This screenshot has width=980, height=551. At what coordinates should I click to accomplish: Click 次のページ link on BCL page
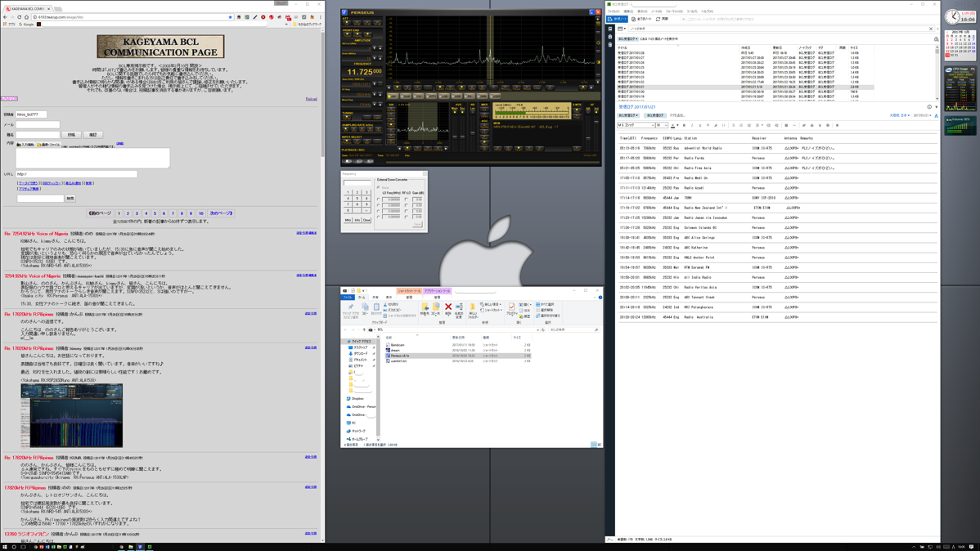(221, 213)
